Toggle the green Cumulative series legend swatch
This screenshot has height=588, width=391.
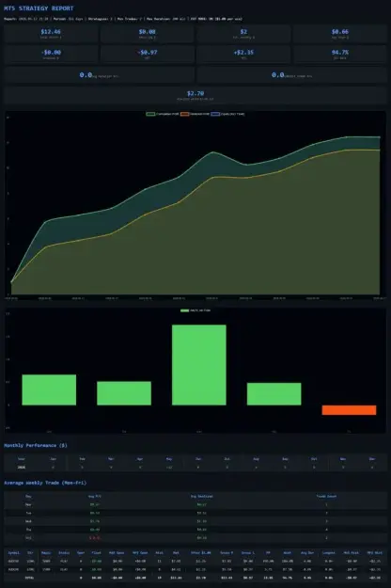150,114
